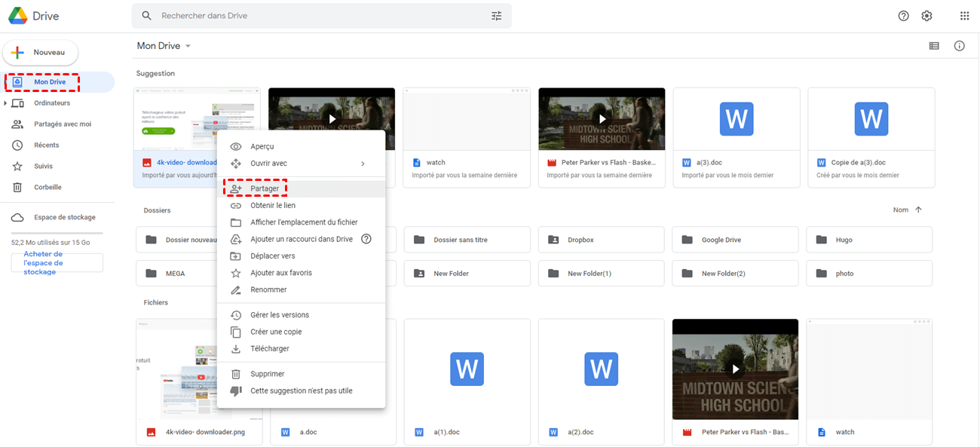
Task: Open the Google apps grid
Action: [964, 16]
